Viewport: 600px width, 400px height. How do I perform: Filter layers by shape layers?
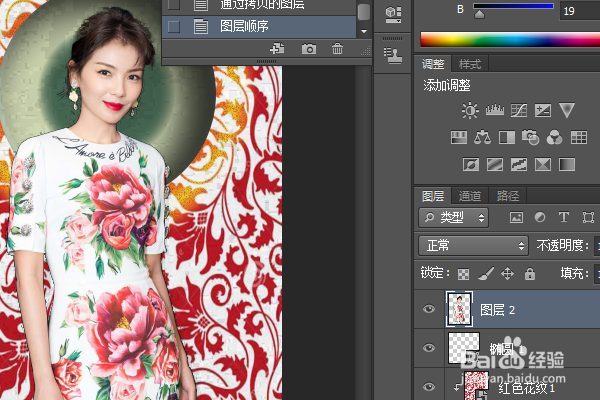pyautogui.click(x=588, y=217)
